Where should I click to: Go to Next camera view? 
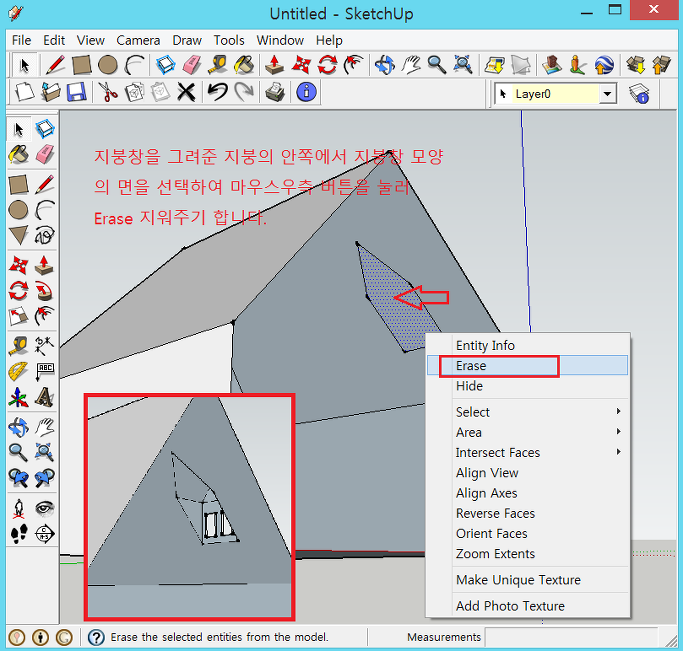pos(44,478)
